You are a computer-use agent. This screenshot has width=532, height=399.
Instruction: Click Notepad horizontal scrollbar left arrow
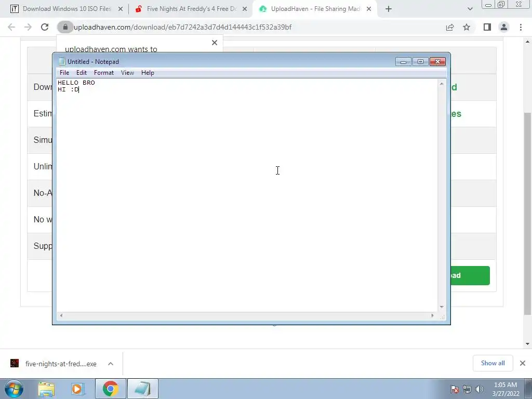tap(61, 315)
